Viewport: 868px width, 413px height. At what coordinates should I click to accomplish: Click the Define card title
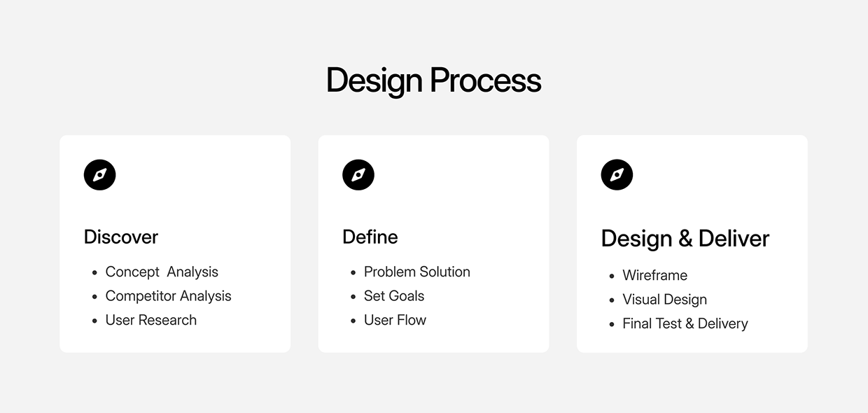(370, 237)
